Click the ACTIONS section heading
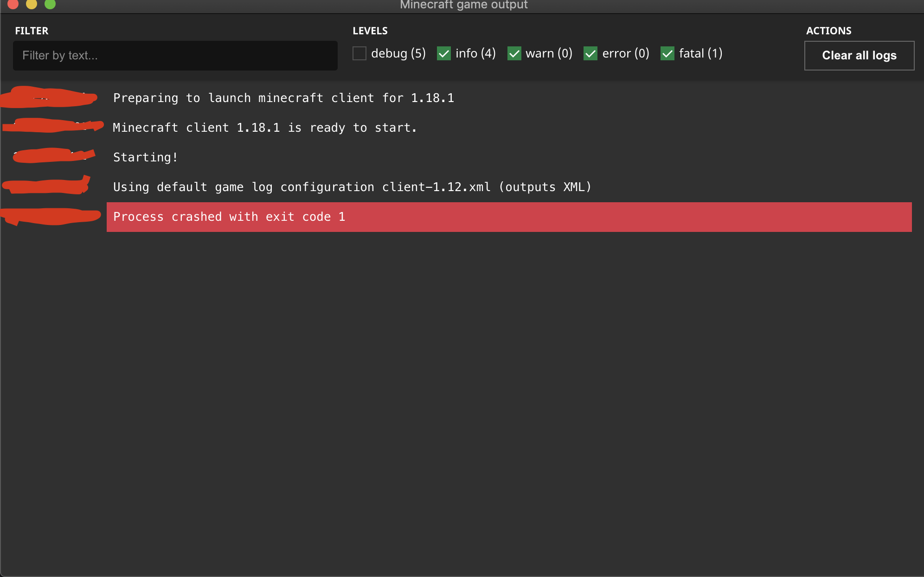 click(x=828, y=31)
